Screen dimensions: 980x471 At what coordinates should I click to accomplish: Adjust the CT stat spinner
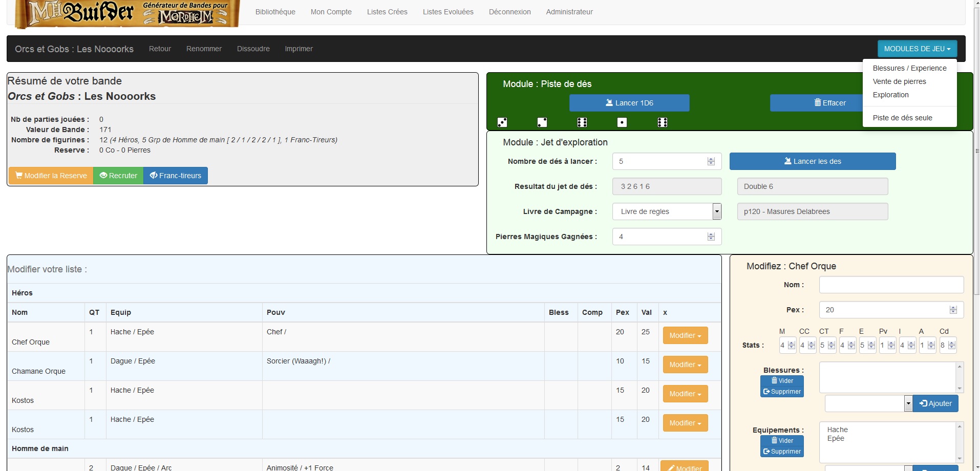click(832, 345)
